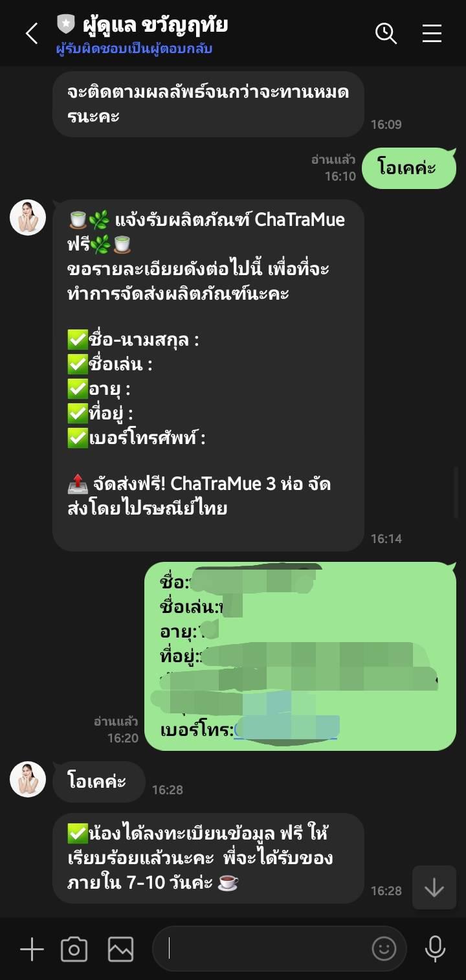The image size is (466, 980).
Task: Open the photo gallery icon
Action: coord(120,950)
